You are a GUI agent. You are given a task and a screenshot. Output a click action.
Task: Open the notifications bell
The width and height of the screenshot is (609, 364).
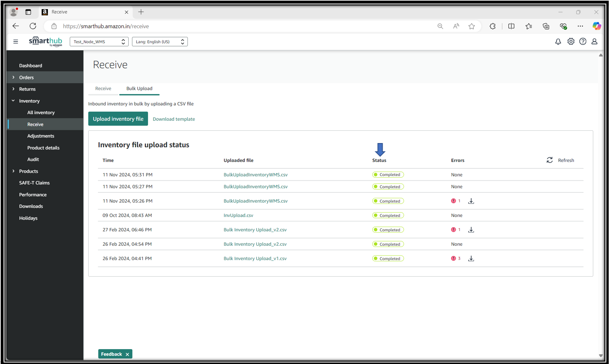coord(558,42)
